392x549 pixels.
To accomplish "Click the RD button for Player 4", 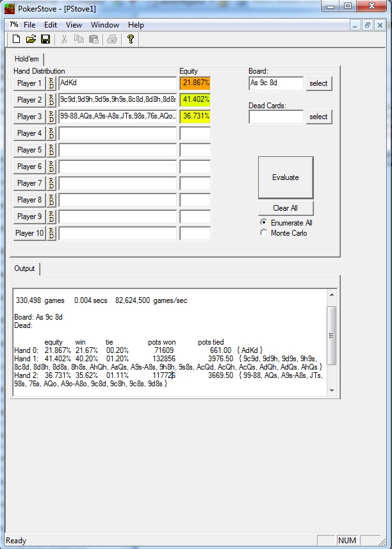I will click(x=51, y=133).
